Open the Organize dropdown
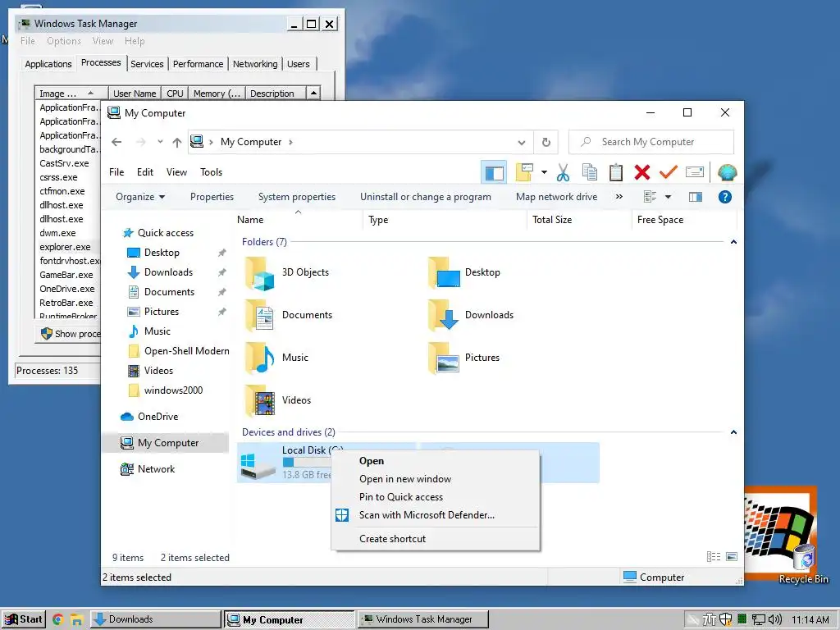The height and width of the screenshot is (630, 840). tap(140, 197)
